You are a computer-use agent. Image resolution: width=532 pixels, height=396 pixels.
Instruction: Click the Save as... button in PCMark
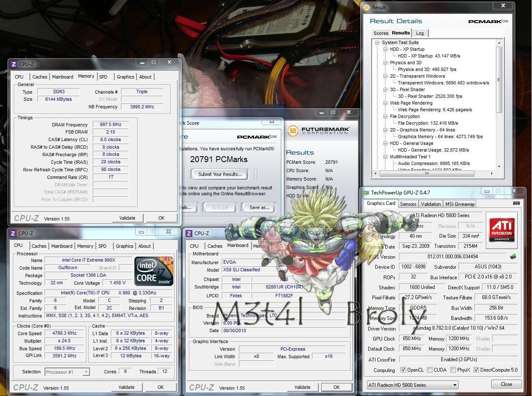[259, 207]
